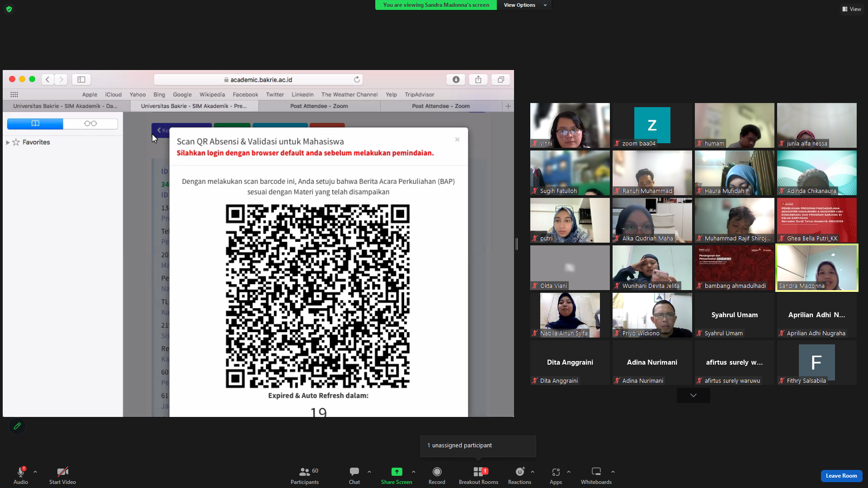This screenshot has width=868, height=488.
Task: Show Safari tab overview icon
Action: [501, 80]
